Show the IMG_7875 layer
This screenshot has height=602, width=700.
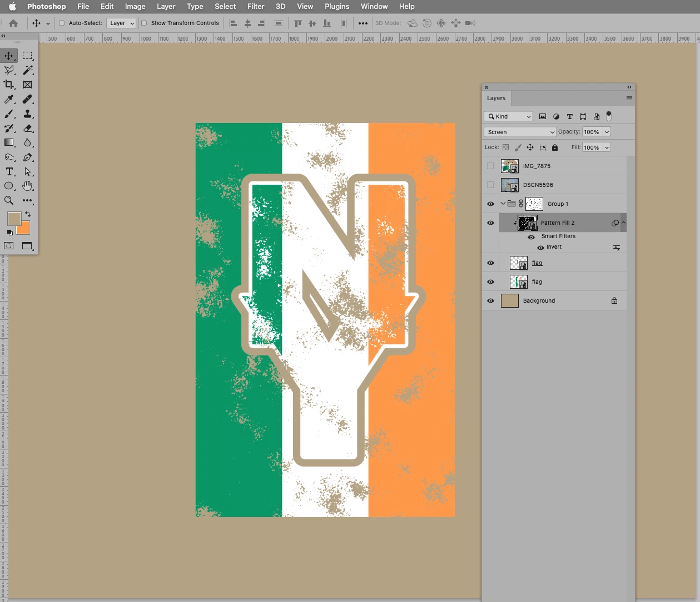490,166
